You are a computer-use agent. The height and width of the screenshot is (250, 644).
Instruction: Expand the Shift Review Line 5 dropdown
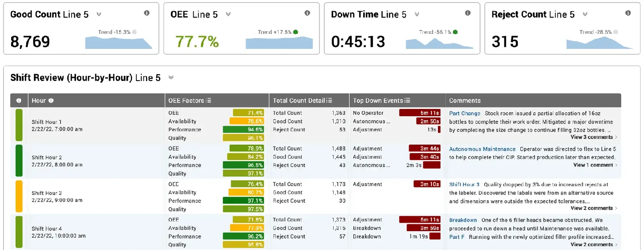click(x=171, y=78)
